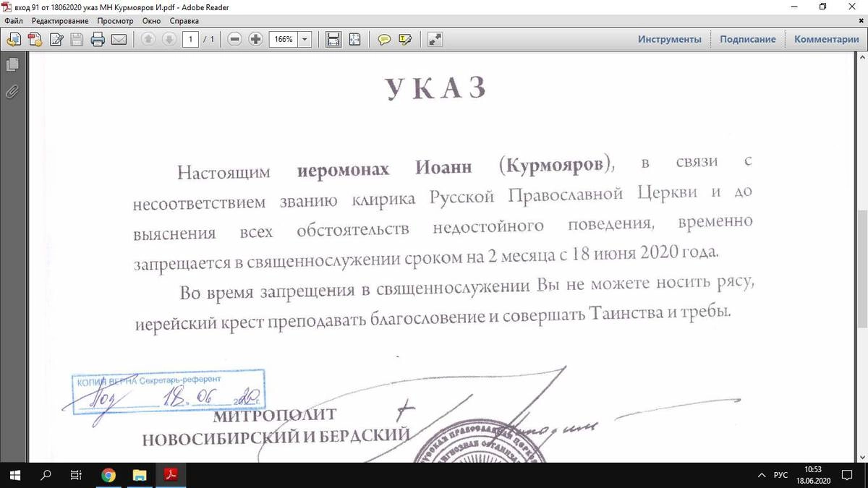The height and width of the screenshot is (488, 868).
Task: Click the Zoom out minus button
Action: pos(234,40)
